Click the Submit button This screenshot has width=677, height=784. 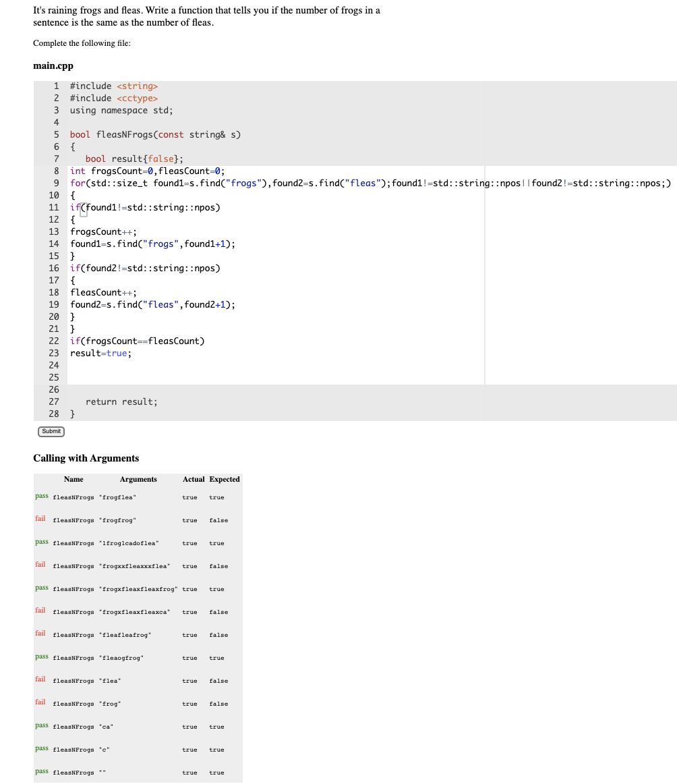[51, 431]
